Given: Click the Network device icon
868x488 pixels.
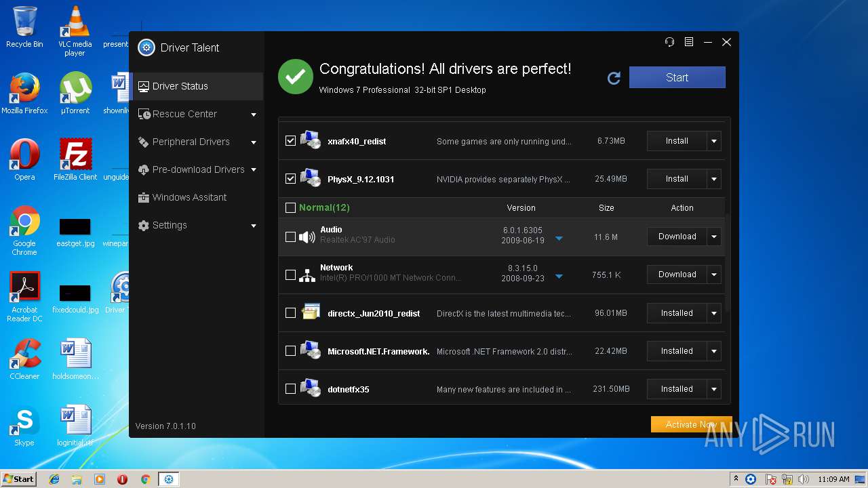Looking at the screenshot, I should tap(307, 274).
